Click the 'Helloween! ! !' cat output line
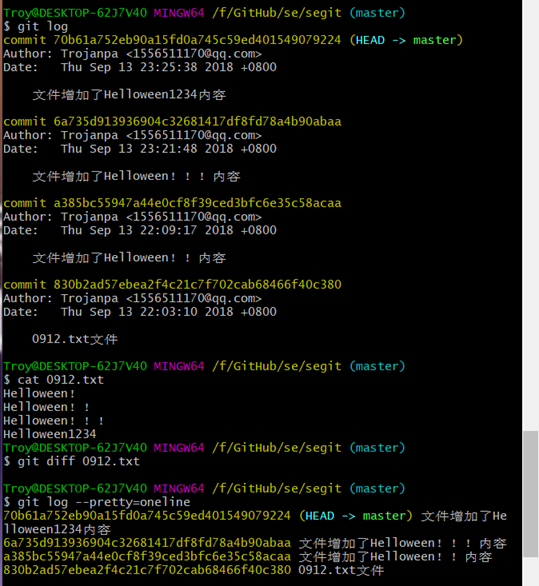Image resolution: width=539 pixels, height=586 pixels. pyautogui.click(x=53, y=420)
